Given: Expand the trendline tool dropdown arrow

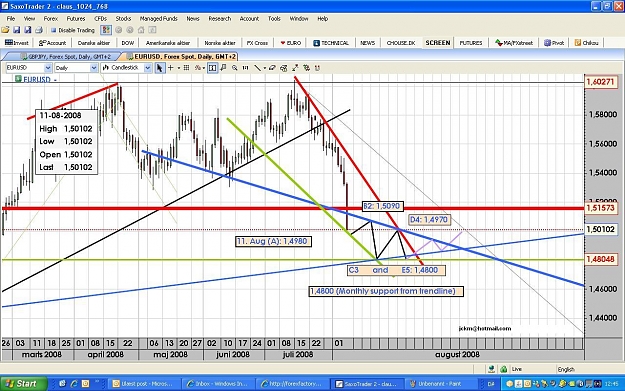Looking at the screenshot, I should point(264,68).
